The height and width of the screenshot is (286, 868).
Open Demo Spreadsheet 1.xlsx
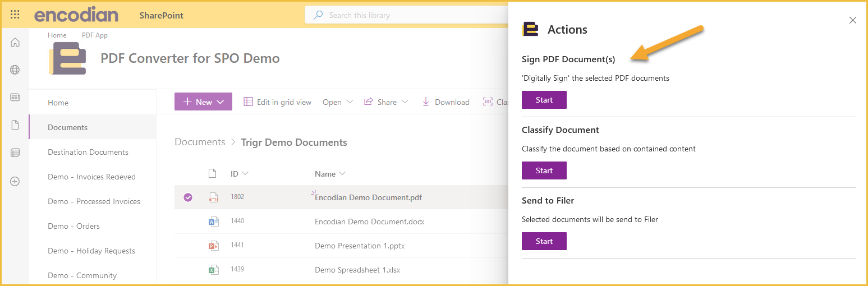[357, 270]
